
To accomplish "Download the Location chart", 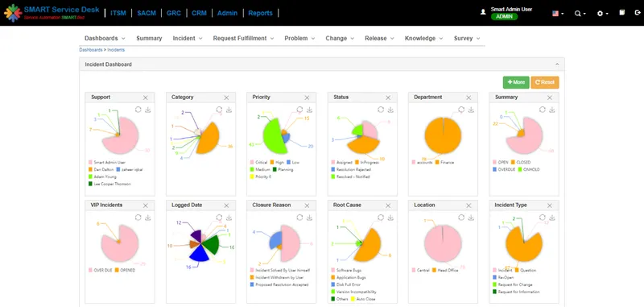I will click(471, 218).
